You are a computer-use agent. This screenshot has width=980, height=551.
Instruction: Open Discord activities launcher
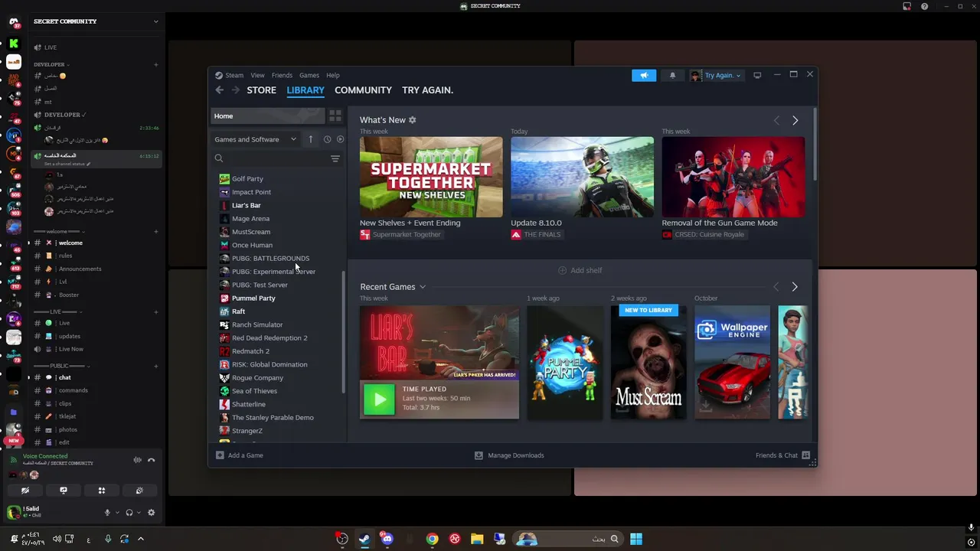[x=101, y=491]
